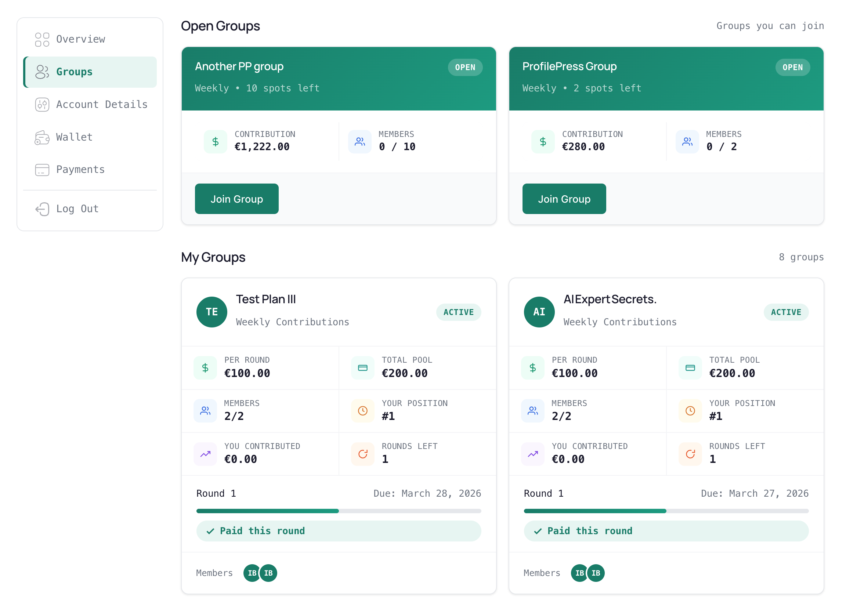Click the Wallet icon in sidebar

[x=42, y=137]
